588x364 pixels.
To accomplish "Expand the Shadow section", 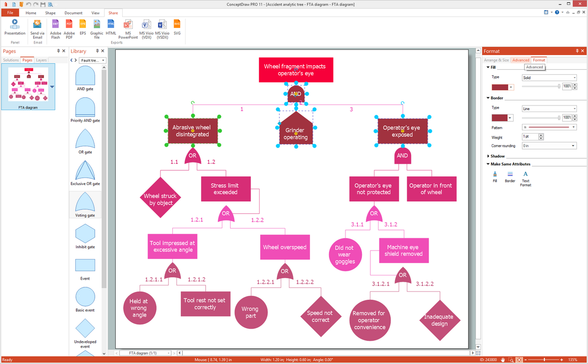I will (x=498, y=156).
